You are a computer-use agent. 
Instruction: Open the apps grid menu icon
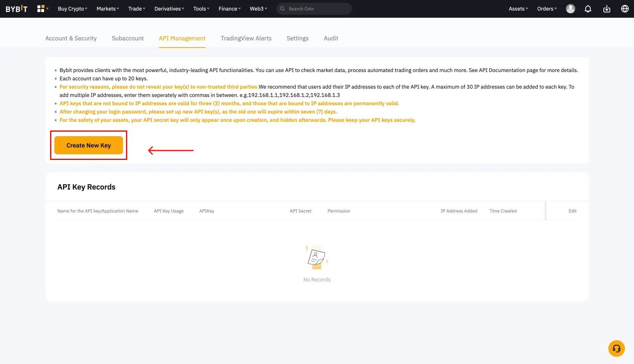pyautogui.click(x=41, y=9)
